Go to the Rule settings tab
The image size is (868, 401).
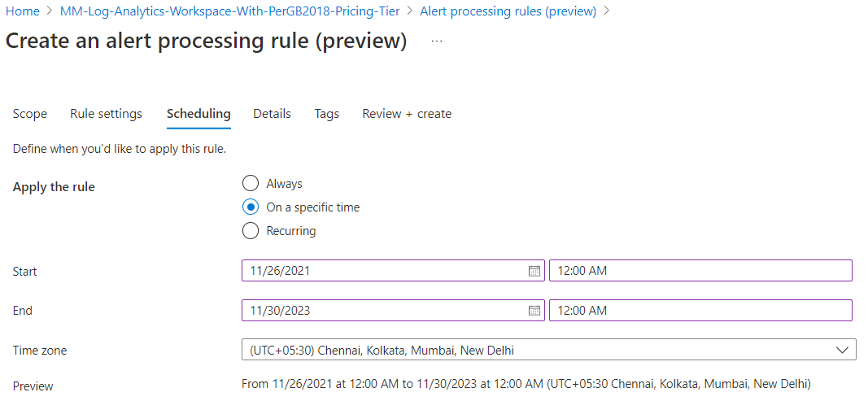(106, 114)
